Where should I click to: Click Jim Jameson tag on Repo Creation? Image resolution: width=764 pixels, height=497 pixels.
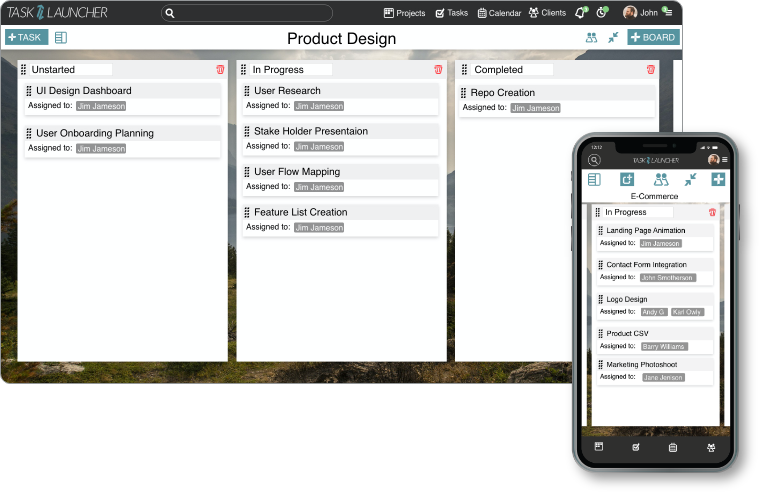[535, 108]
